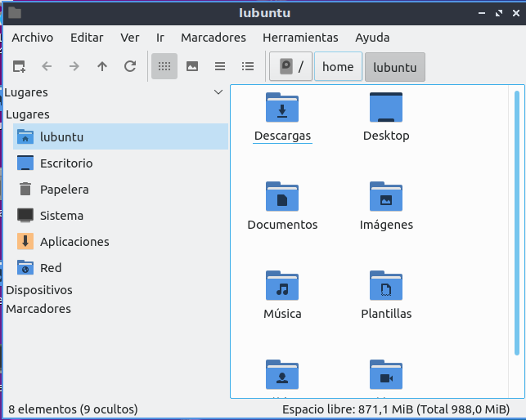Go up to the parent folder
The height and width of the screenshot is (420, 526).
(x=102, y=67)
